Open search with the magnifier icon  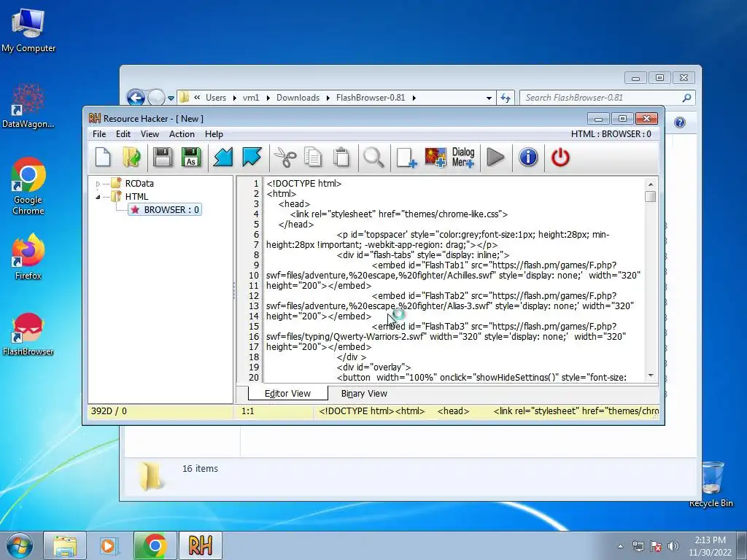(x=373, y=157)
